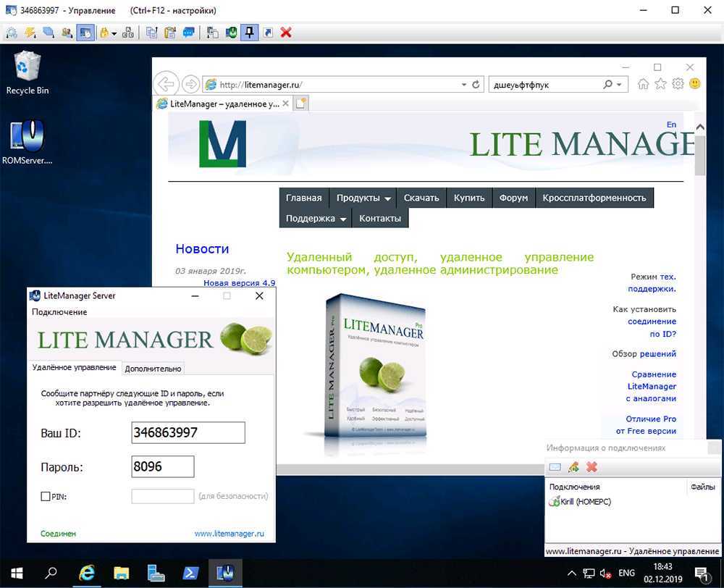724x588 pixels.
Task: Click the Скачать navigation button
Action: coord(421,198)
